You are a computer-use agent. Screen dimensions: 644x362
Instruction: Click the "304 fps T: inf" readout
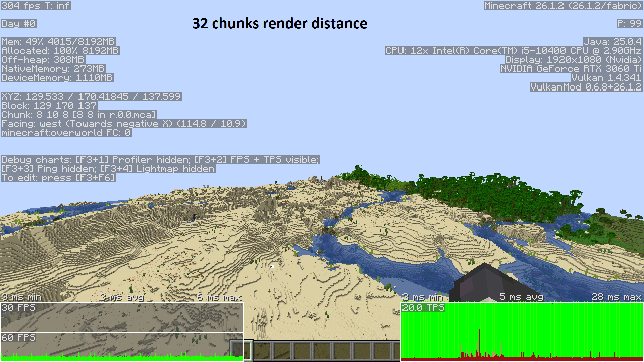click(x=36, y=6)
